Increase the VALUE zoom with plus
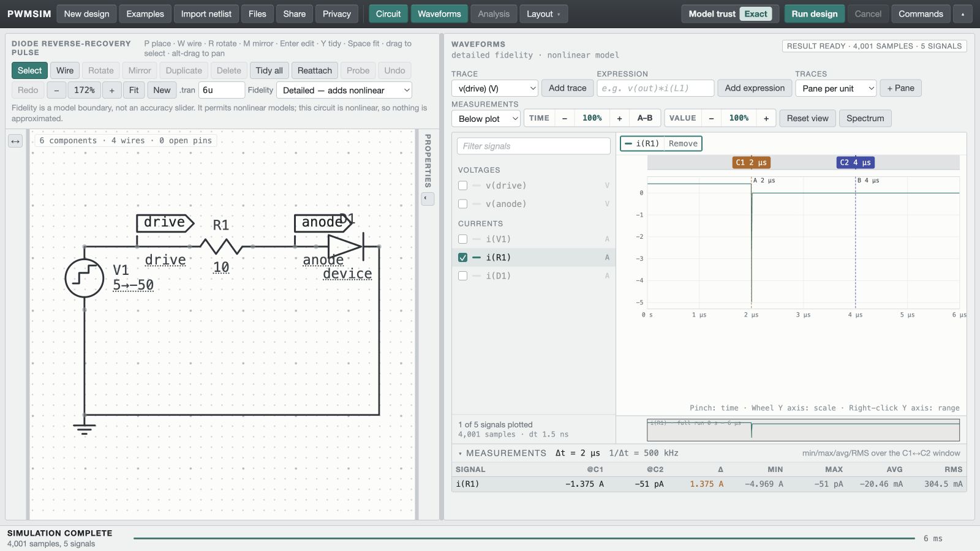 [766, 118]
